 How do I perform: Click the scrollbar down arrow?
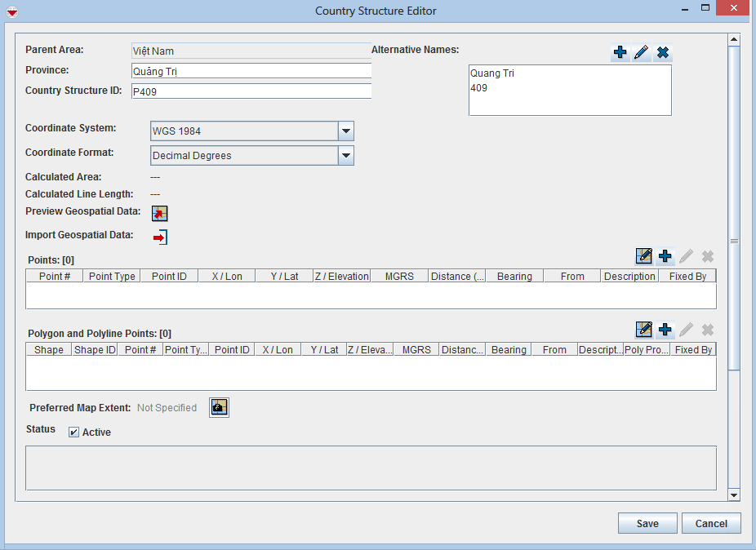click(734, 495)
